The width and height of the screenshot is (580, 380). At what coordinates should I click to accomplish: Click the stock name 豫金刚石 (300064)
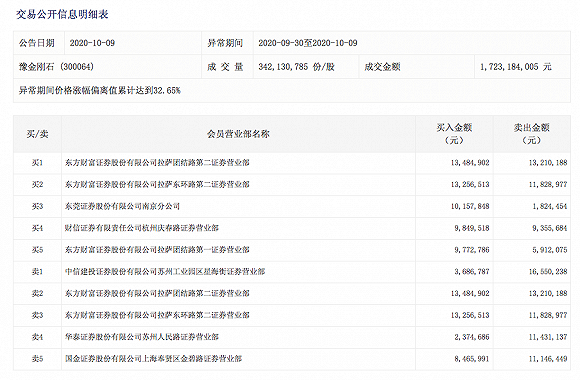(x=56, y=67)
